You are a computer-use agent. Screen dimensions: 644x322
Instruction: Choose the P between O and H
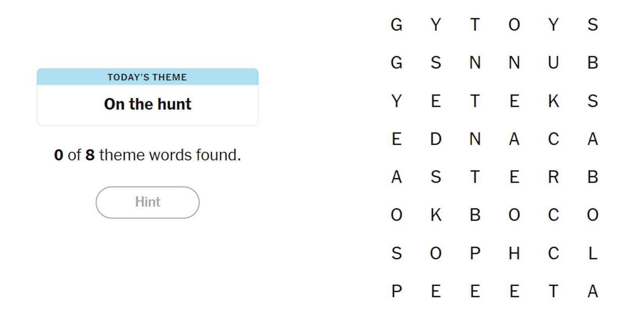pyautogui.click(x=475, y=253)
